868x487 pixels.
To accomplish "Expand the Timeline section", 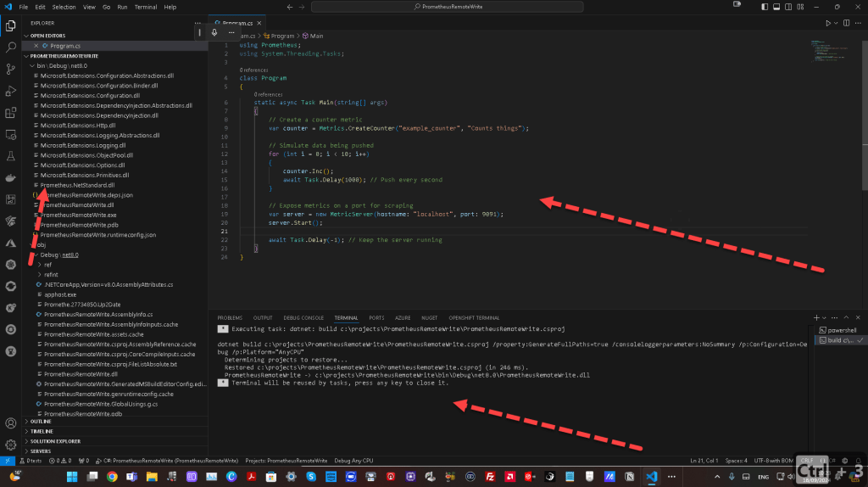I will 26,432.
